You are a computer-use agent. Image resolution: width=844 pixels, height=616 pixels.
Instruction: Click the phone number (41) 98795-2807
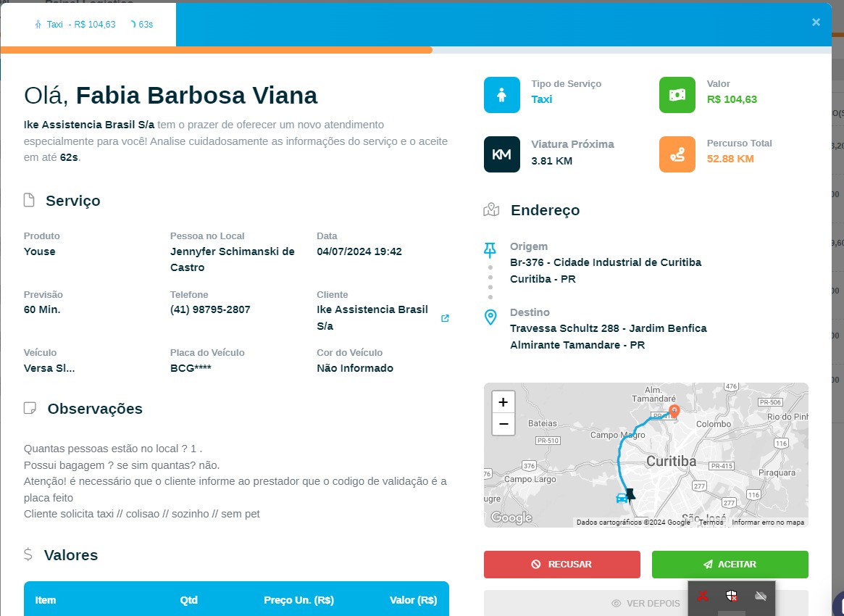point(210,309)
